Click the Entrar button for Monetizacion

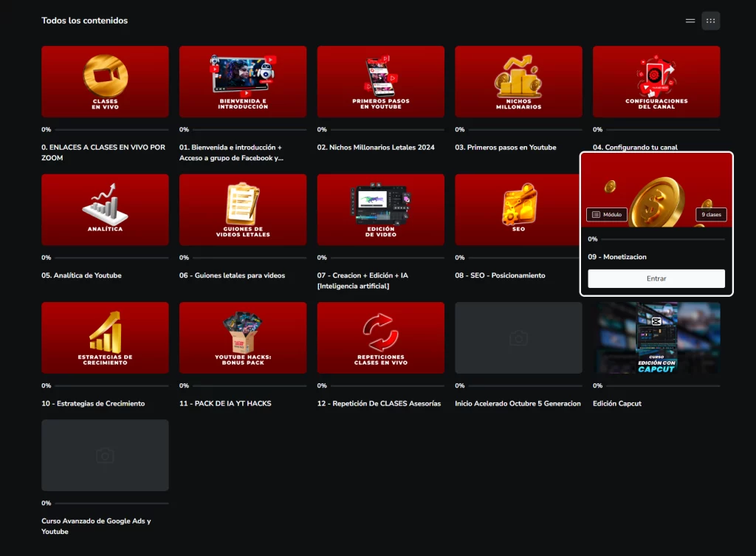(x=656, y=278)
